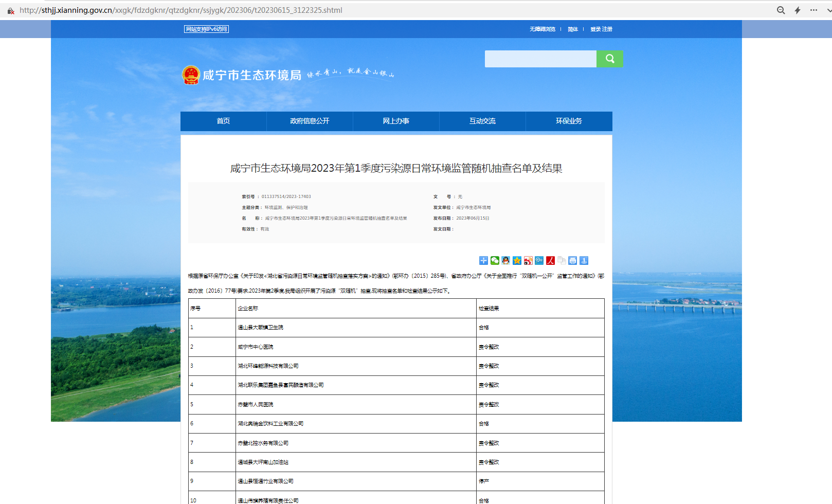Click the 无障碍浏览 accessibility link

(x=542, y=29)
